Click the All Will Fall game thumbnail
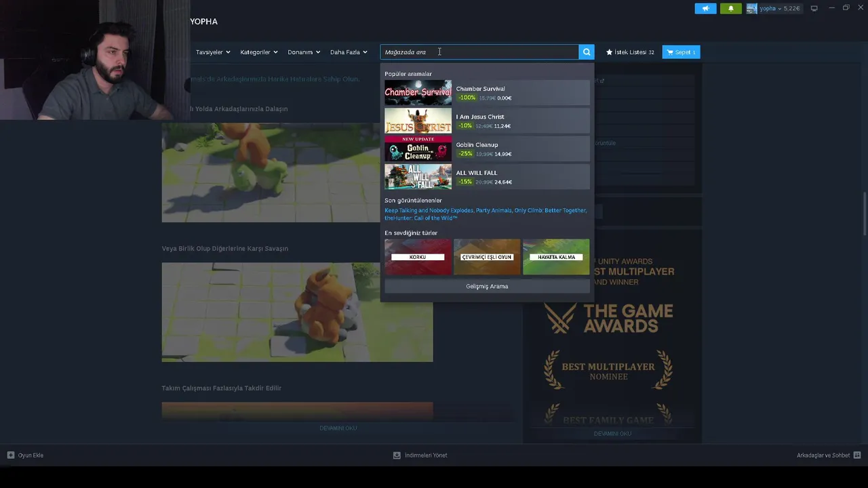This screenshot has height=488, width=868. coord(418,177)
